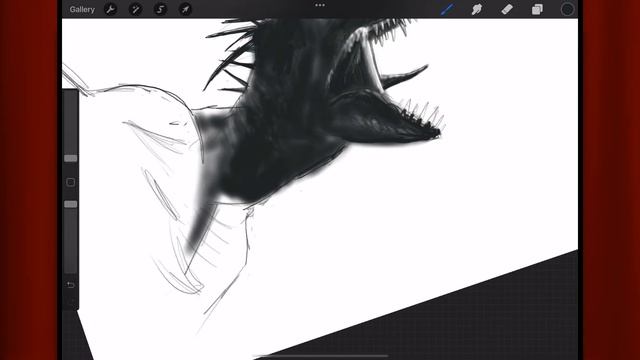Activate the Transform arrow tool
This screenshot has width=640, height=360.
pos(185,9)
